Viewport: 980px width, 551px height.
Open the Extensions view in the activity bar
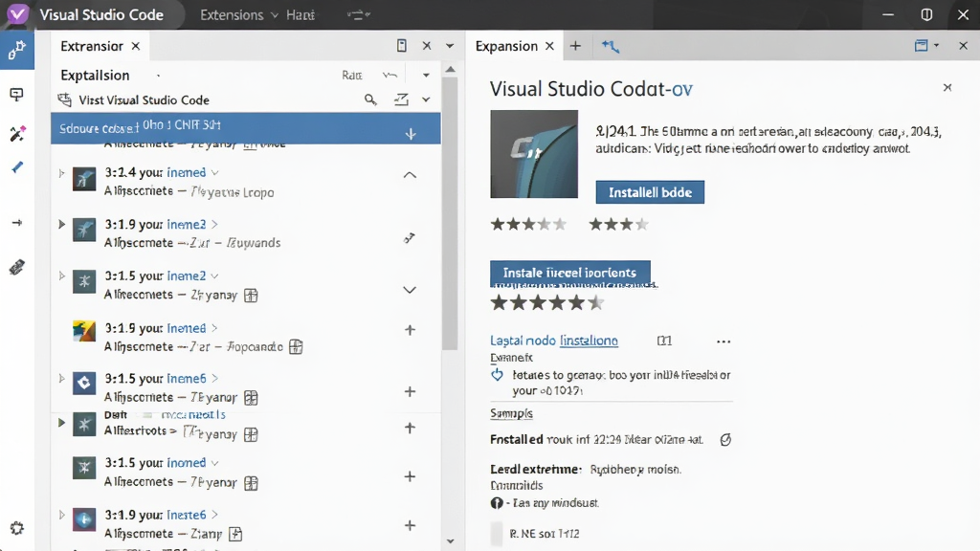coord(17,50)
